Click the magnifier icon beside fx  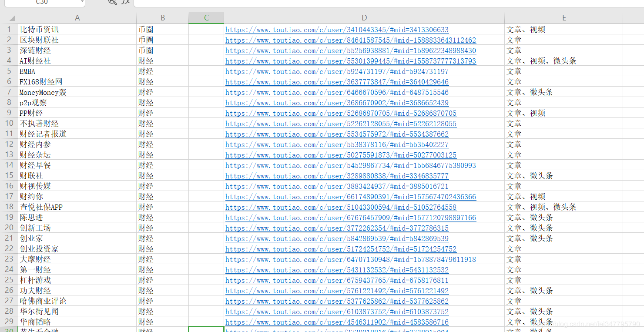tap(112, 2)
